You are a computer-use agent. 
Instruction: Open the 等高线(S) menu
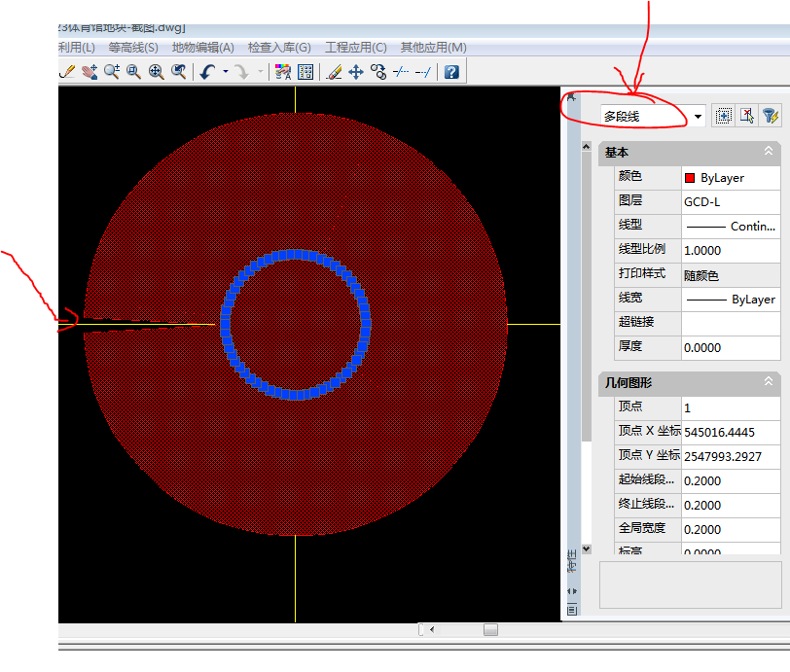pyautogui.click(x=133, y=48)
